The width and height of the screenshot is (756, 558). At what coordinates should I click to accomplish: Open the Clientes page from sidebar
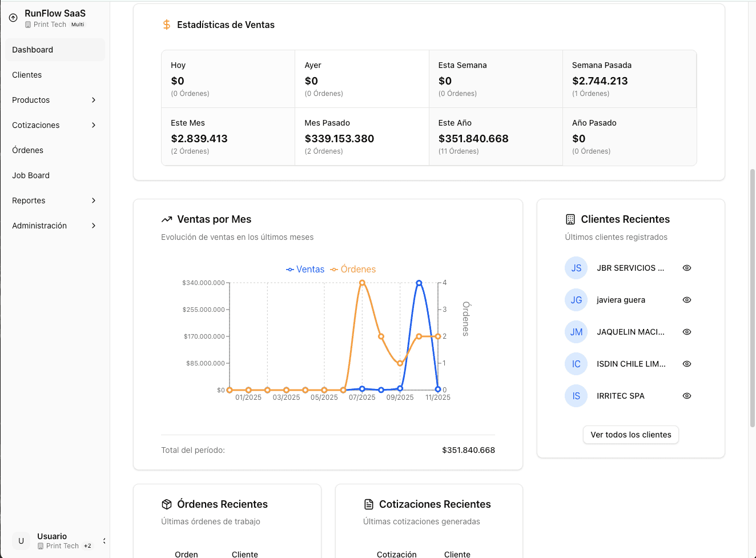(27, 75)
